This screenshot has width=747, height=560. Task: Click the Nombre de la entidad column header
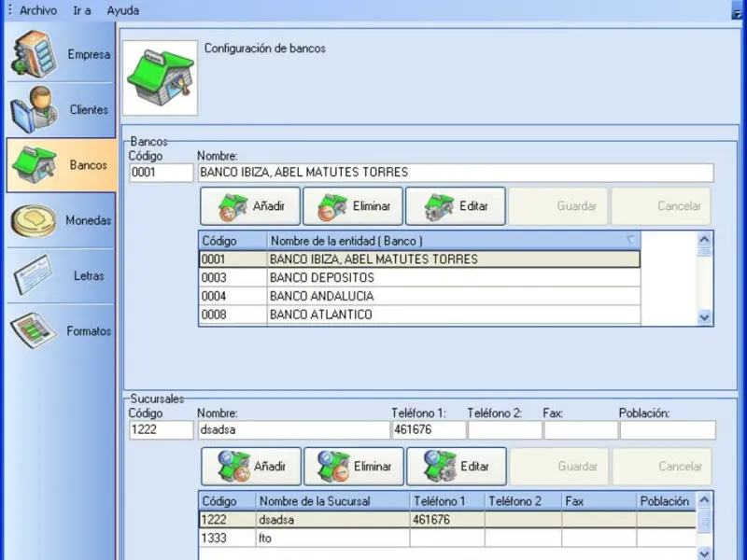coord(454,241)
